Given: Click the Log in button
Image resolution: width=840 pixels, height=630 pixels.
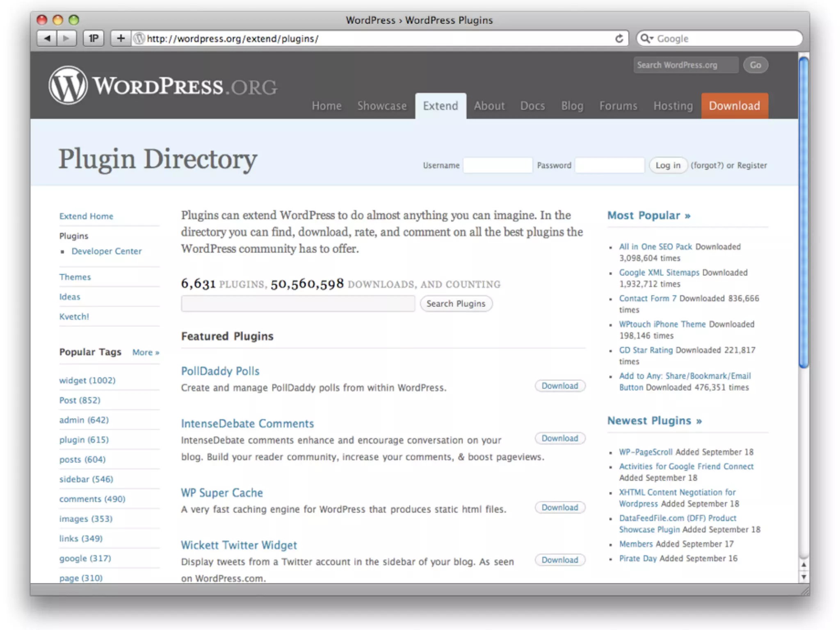Looking at the screenshot, I should (668, 165).
